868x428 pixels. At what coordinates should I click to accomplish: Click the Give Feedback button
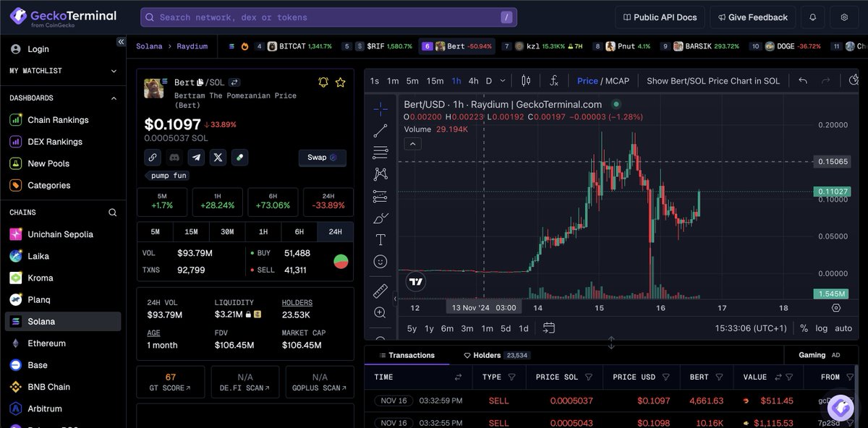(753, 17)
